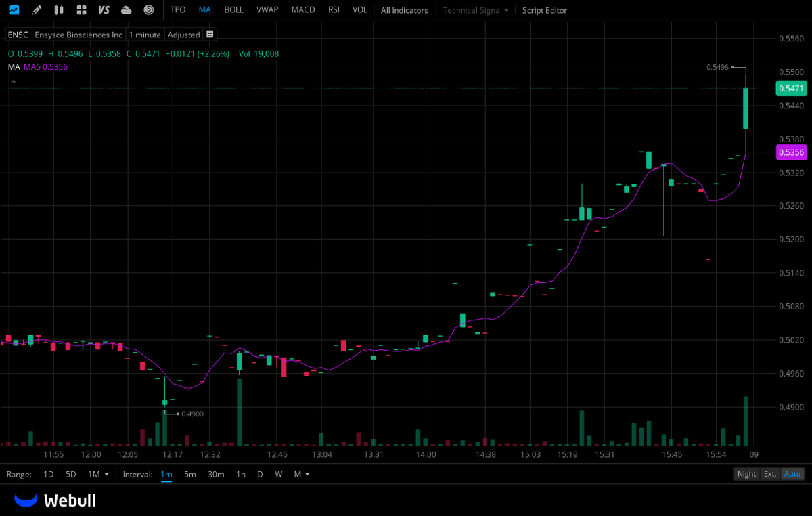The image size is (812, 516).
Task: Open the drawing pencil tool
Action: pyautogui.click(x=37, y=10)
